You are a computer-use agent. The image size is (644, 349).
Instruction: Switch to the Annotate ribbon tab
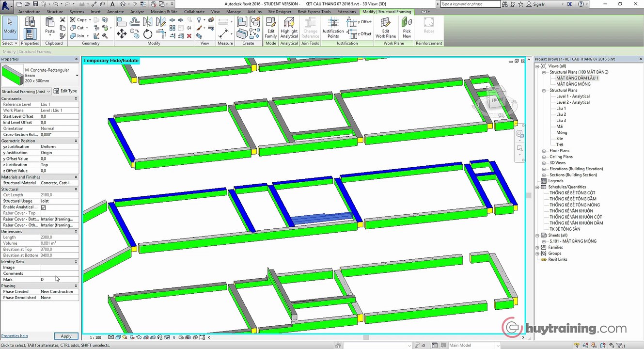click(x=115, y=12)
